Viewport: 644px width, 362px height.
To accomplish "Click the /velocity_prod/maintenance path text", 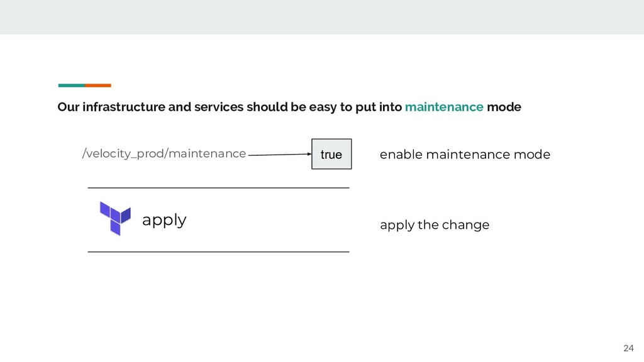I will point(164,153).
